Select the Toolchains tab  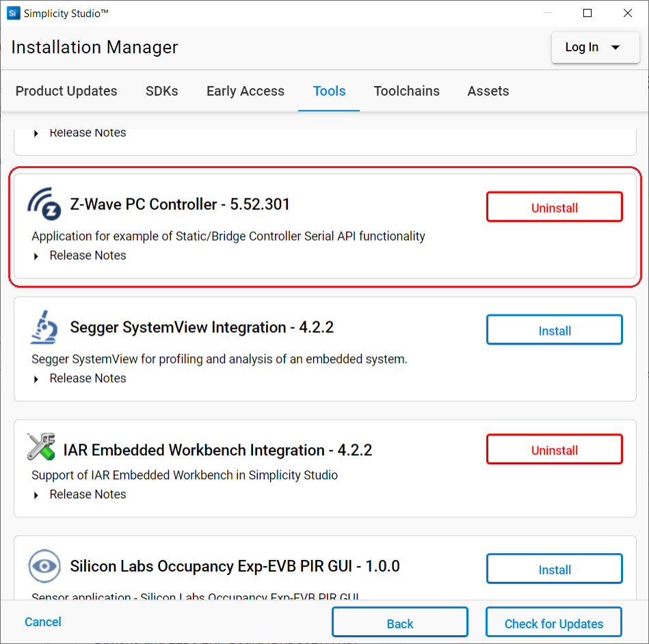tap(406, 90)
